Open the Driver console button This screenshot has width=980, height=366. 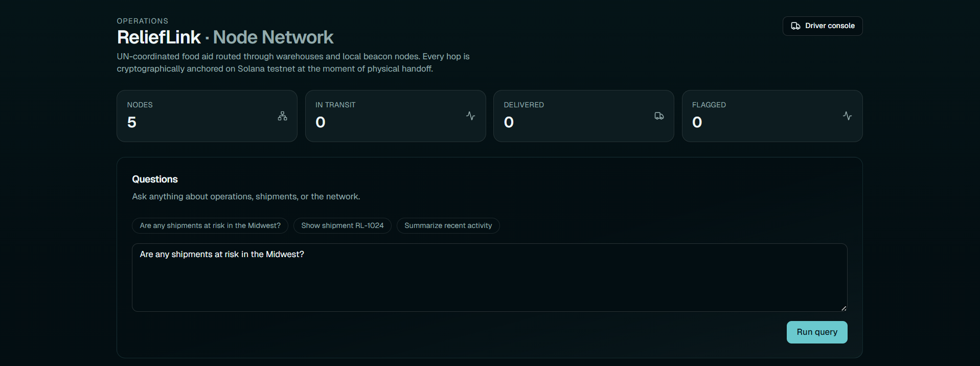822,26
